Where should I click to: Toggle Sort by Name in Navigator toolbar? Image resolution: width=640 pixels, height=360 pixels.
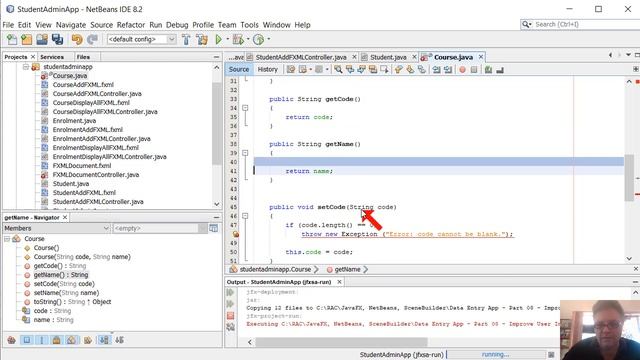(104, 340)
